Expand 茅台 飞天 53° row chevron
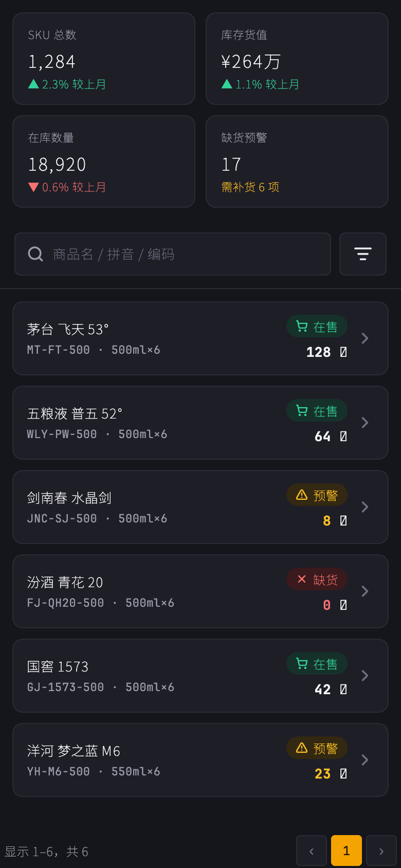This screenshot has height=868, width=401. 365,338
